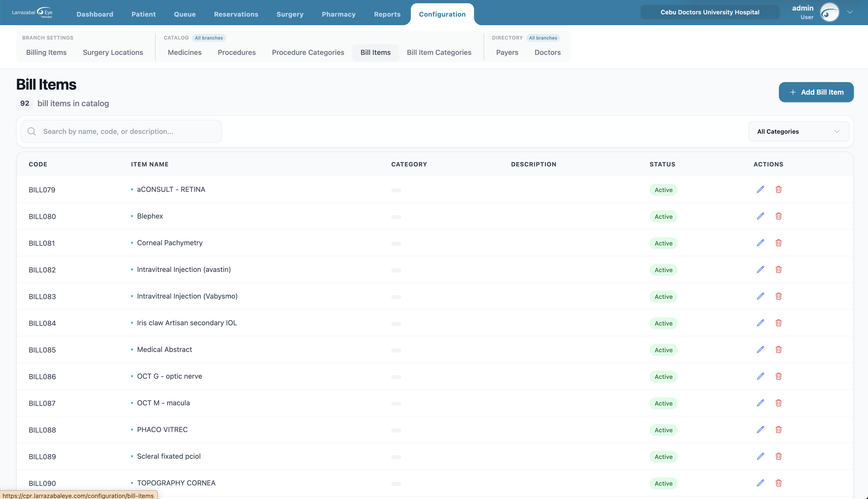The height and width of the screenshot is (499, 868).
Task: Open the Pharmacy tab
Action: 339,14
